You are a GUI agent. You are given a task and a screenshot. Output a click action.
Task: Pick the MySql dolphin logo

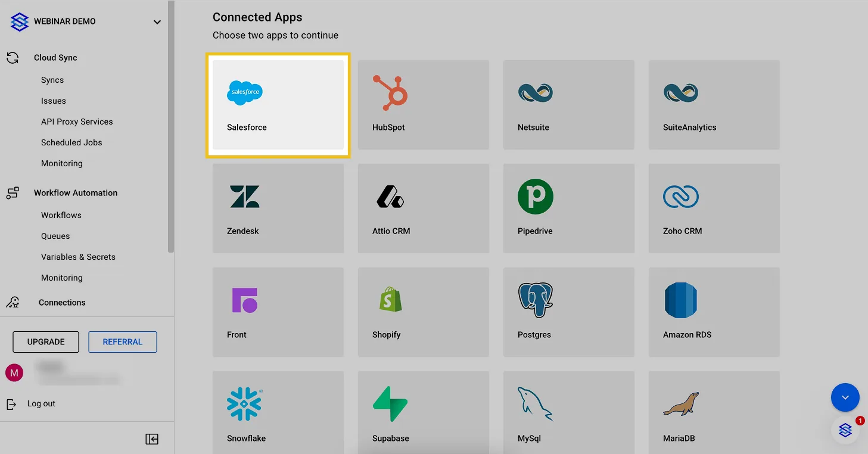coord(536,404)
